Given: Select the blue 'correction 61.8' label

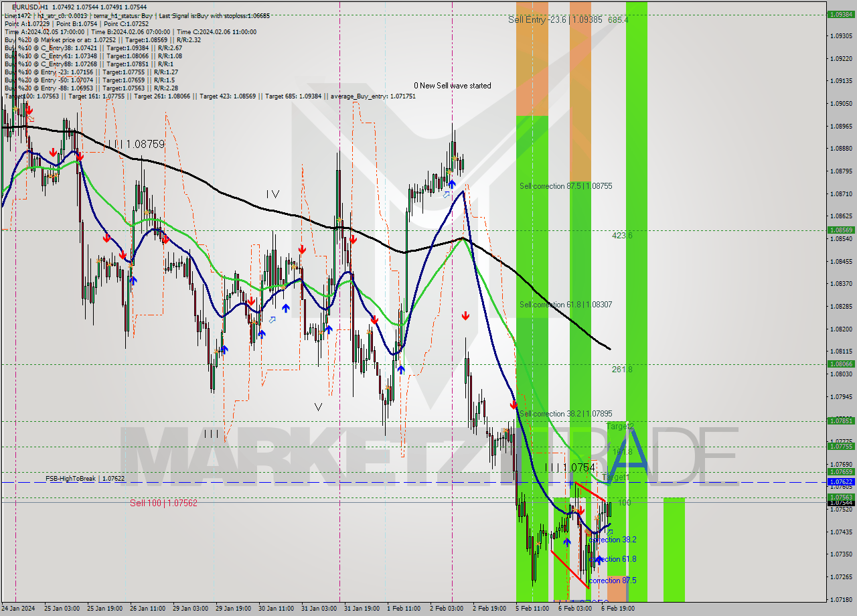Looking at the screenshot, I should click(613, 559).
